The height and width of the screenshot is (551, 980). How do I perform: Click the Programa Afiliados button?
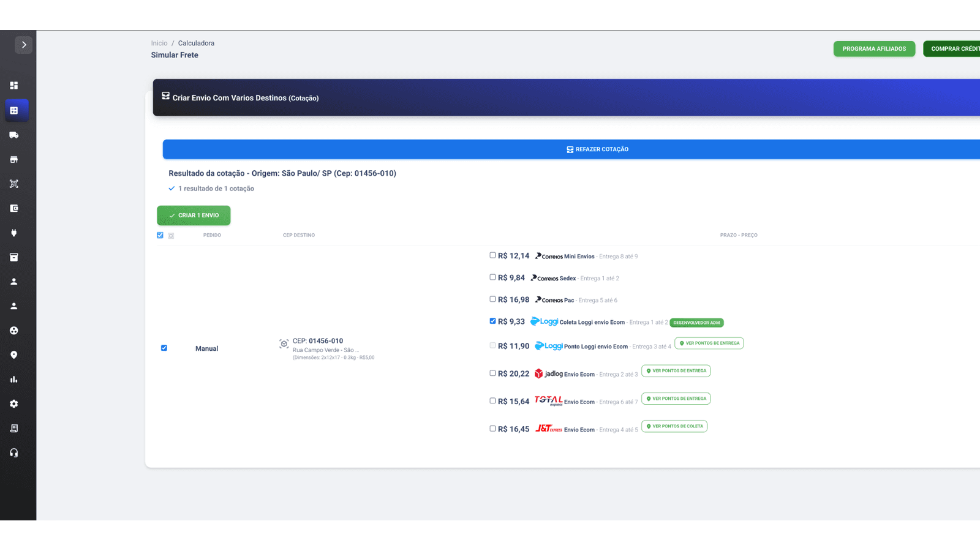[x=874, y=49]
